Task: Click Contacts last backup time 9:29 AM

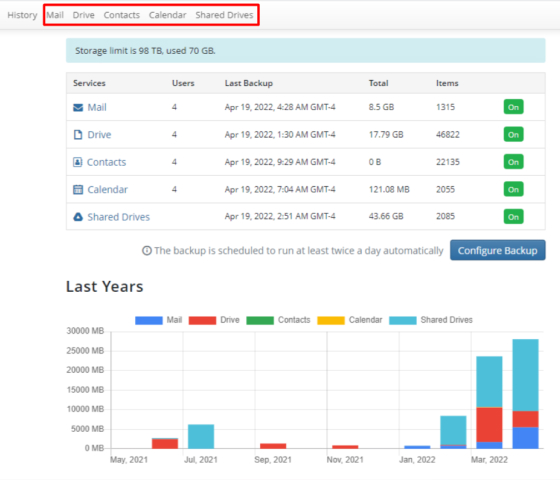Action: [280, 162]
